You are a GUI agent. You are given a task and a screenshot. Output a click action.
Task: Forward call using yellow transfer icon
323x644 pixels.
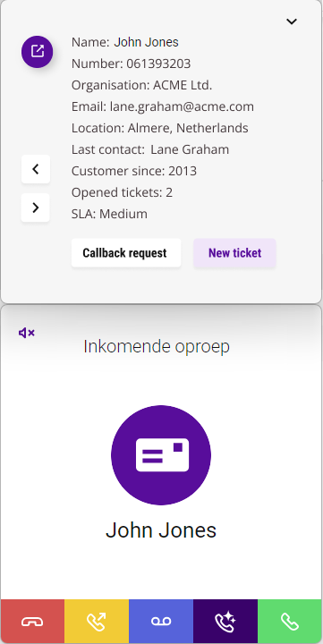tap(97, 622)
